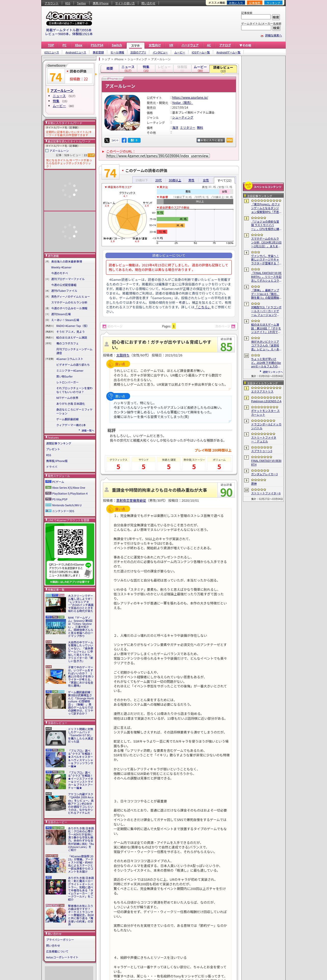Click the 検索 button for article search
Screen dimensions: 327x980
point(276,17)
